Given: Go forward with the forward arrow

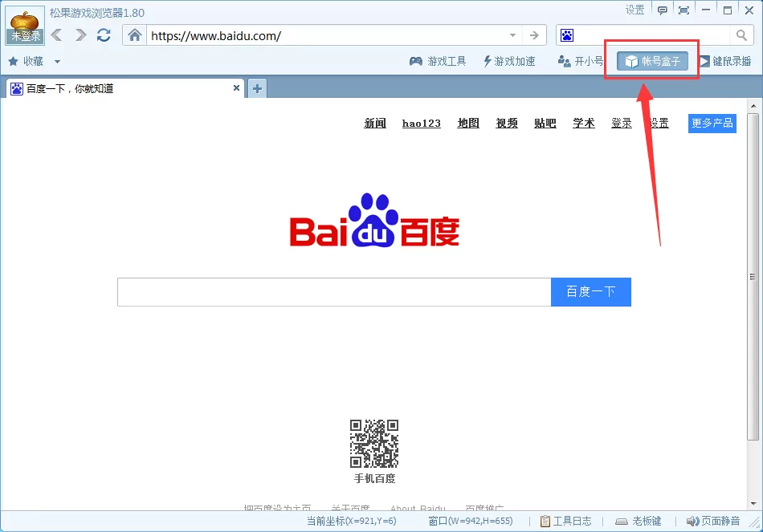Looking at the screenshot, I should click(x=80, y=35).
